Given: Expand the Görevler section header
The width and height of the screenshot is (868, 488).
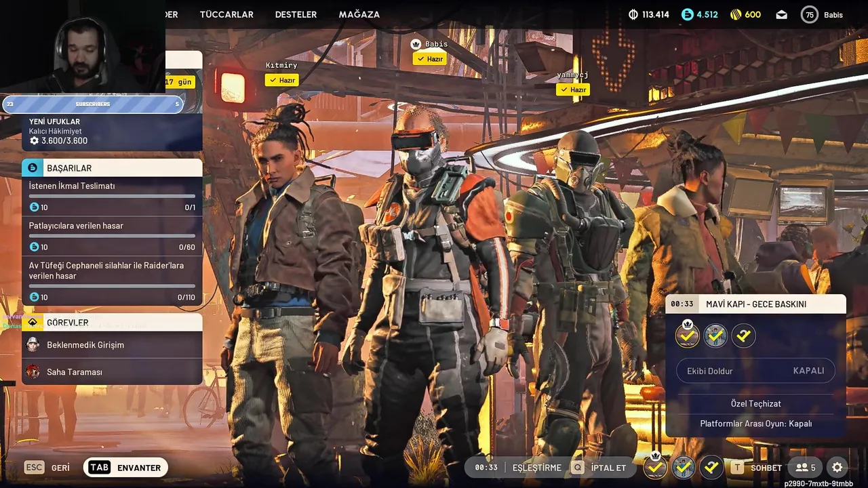Looking at the screenshot, I should (112, 322).
